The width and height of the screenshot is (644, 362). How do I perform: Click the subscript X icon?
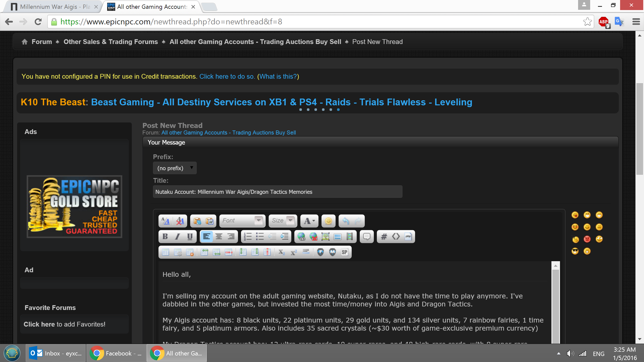[281, 252]
